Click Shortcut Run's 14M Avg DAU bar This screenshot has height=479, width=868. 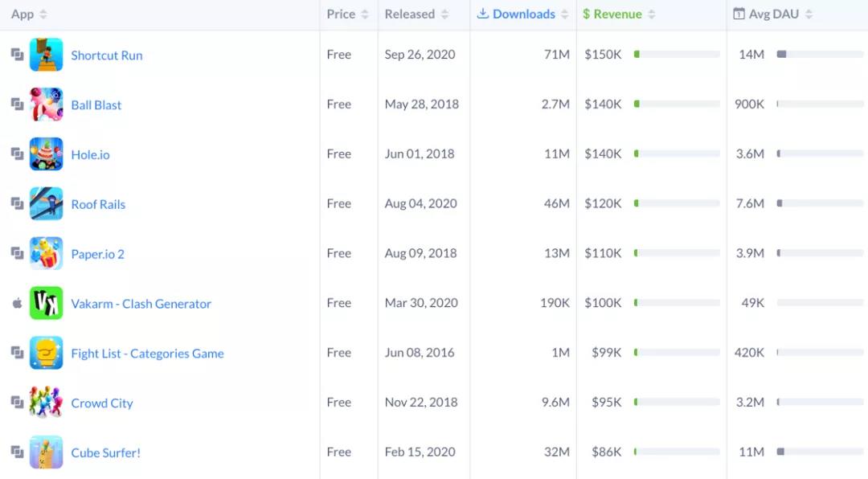[820, 55]
